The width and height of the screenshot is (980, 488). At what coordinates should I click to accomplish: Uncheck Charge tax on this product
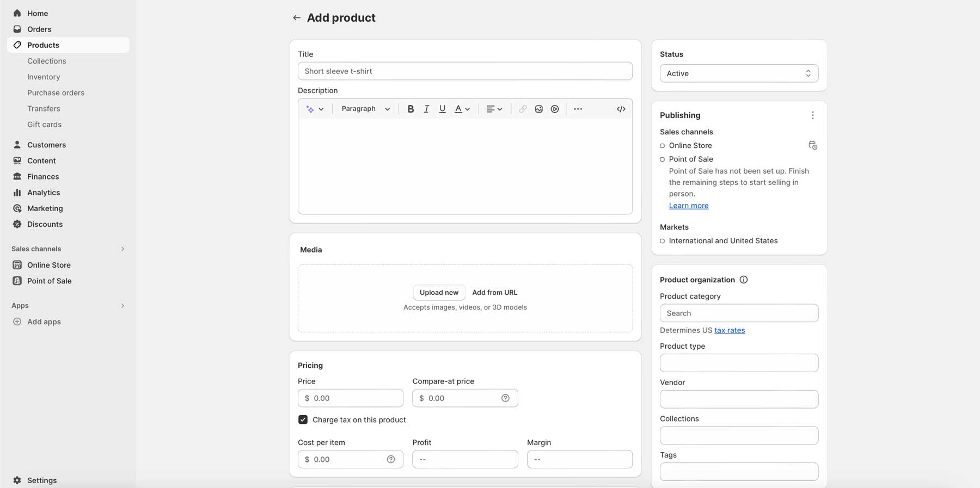coord(303,419)
